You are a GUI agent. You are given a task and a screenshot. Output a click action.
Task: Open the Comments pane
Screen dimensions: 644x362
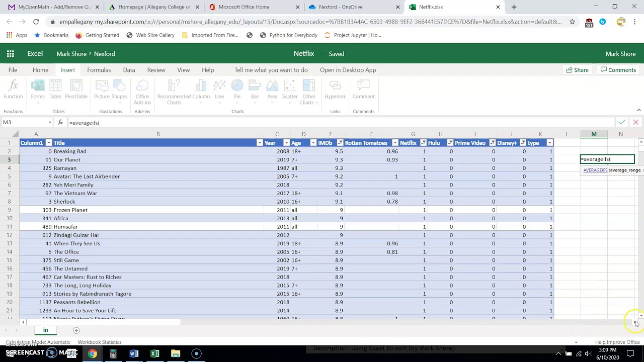coord(618,70)
